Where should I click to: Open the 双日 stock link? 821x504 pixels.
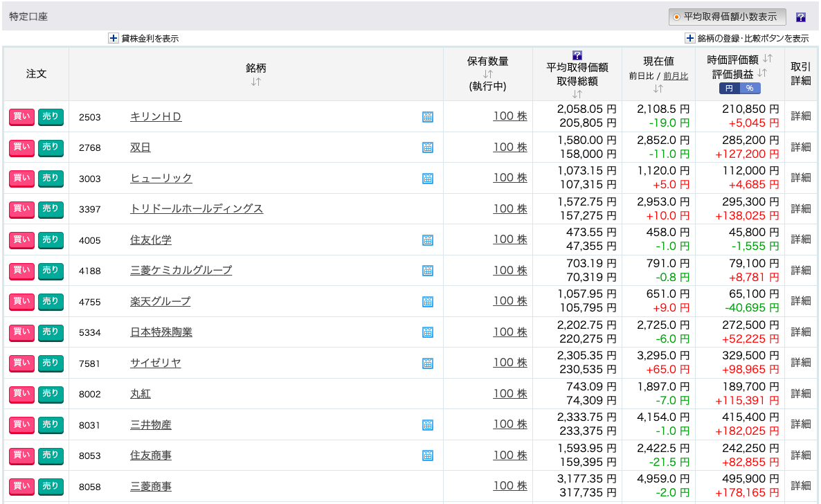pyautogui.click(x=141, y=147)
